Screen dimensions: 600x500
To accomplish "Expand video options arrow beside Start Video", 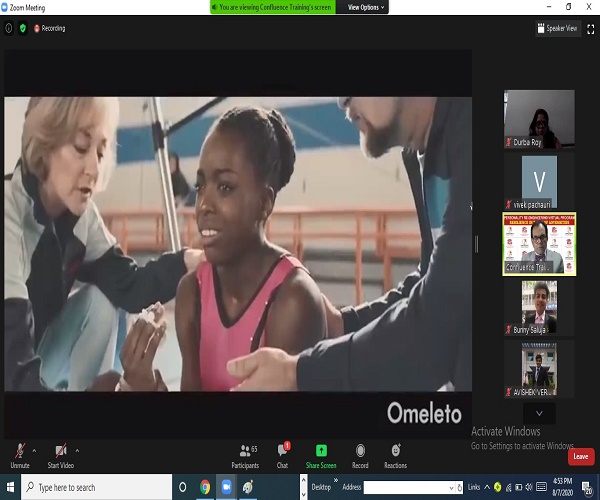I will 77,451.
